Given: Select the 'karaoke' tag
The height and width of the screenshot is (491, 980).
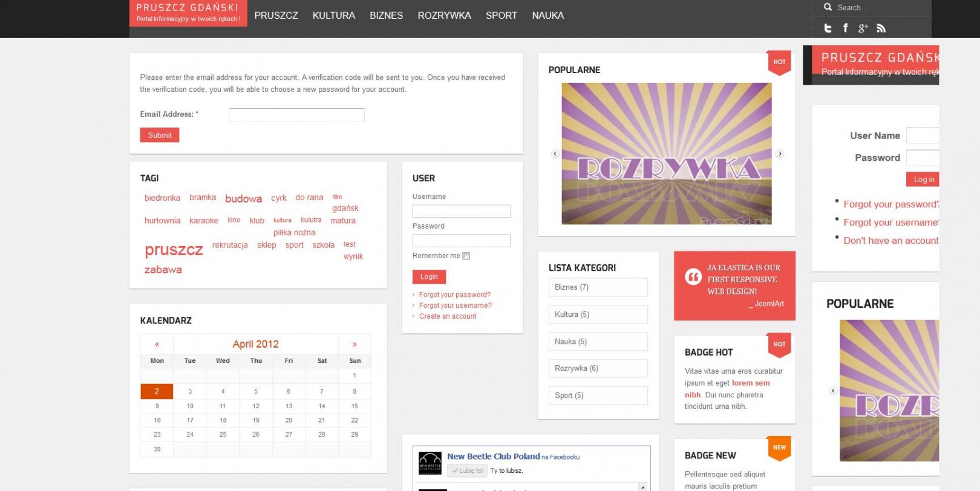Looking at the screenshot, I should point(204,221).
